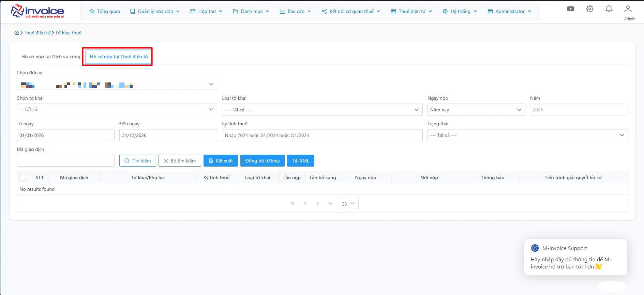Expand the Chọn đơn vị dropdown
Image resolution: width=644 pixels, height=295 pixels.
(117, 84)
